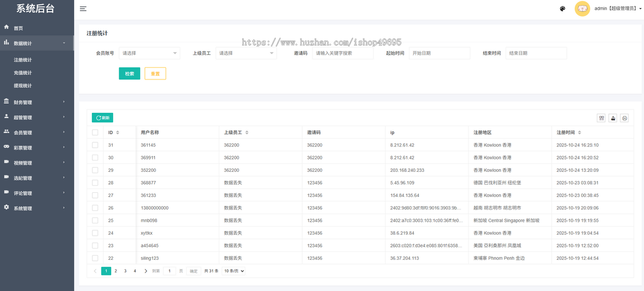Go to 首页 home icon in sidebar
Image resolution: width=644 pixels, height=291 pixels.
(6, 27)
